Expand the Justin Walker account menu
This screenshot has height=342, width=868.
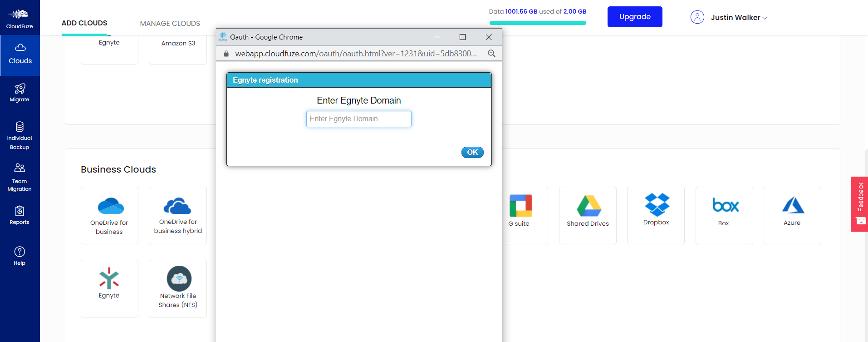tap(739, 18)
